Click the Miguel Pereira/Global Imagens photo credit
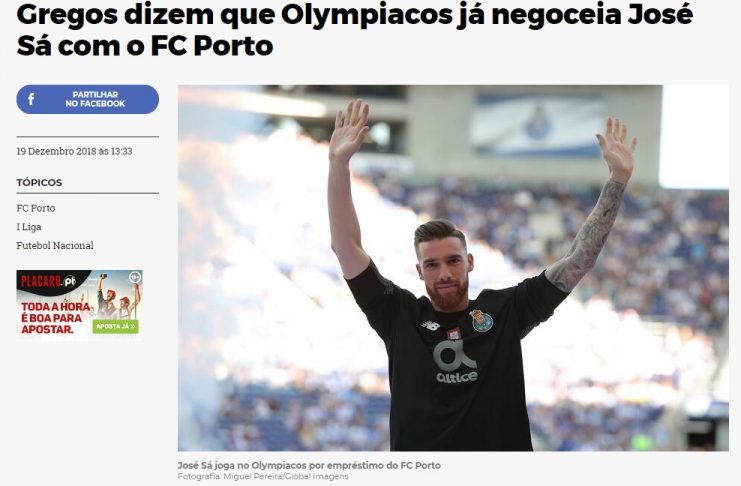This screenshot has width=741, height=486. point(263,477)
